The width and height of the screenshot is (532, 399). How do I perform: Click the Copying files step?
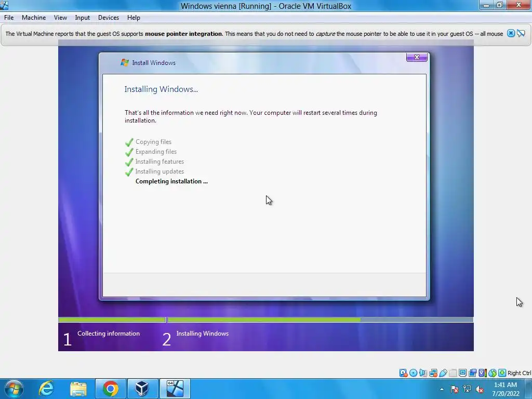click(x=153, y=142)
